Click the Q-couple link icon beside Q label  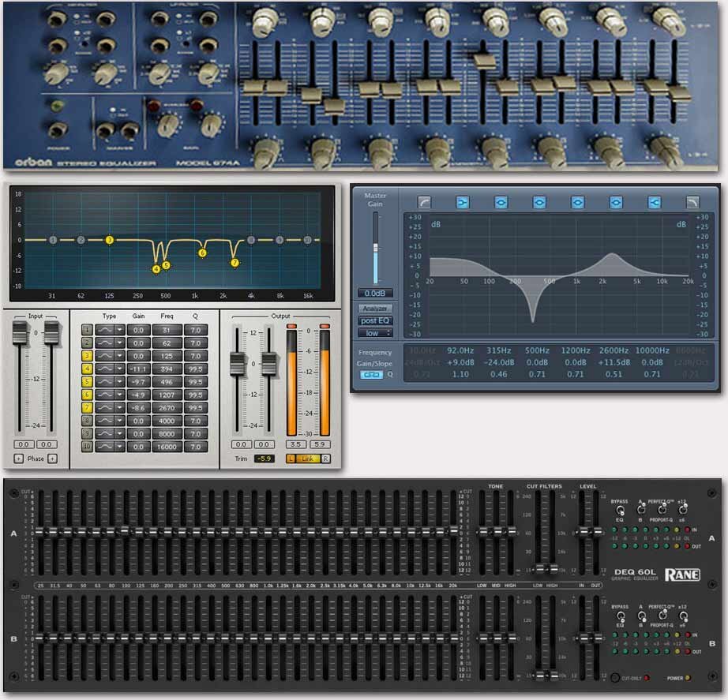click(x=371, y=375)
